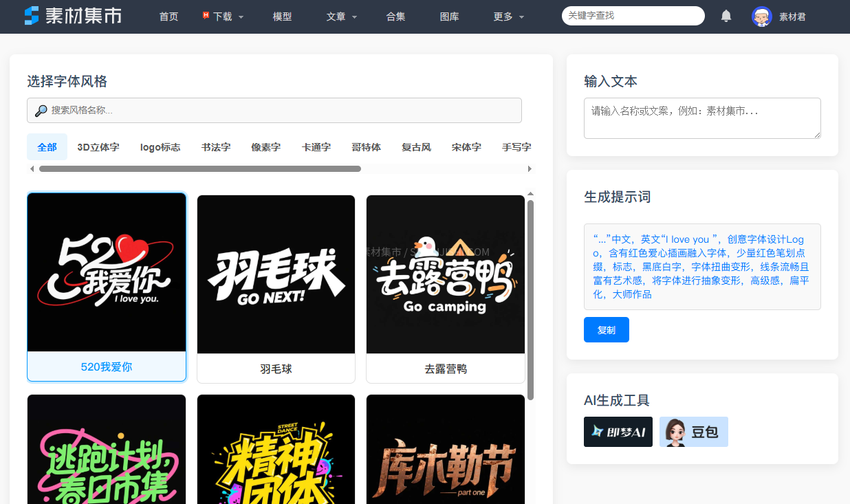
Task: Click the style grid scroll-up arrow
Action: pyautogui.click(x=530, y=195)
